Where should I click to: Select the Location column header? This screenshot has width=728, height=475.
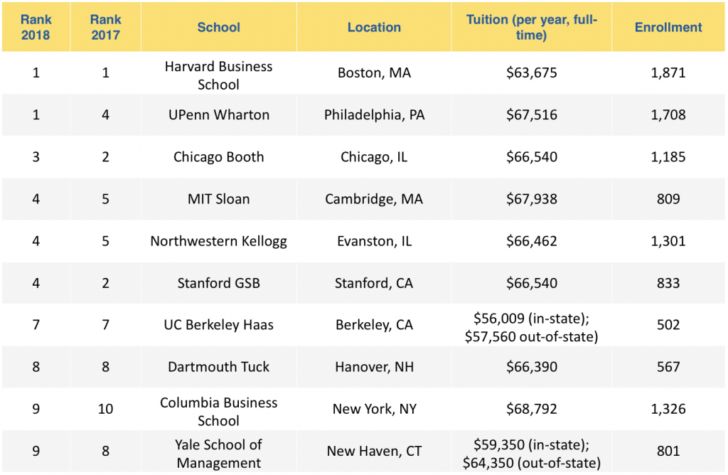pyautogui.click(x=374, y=27)
